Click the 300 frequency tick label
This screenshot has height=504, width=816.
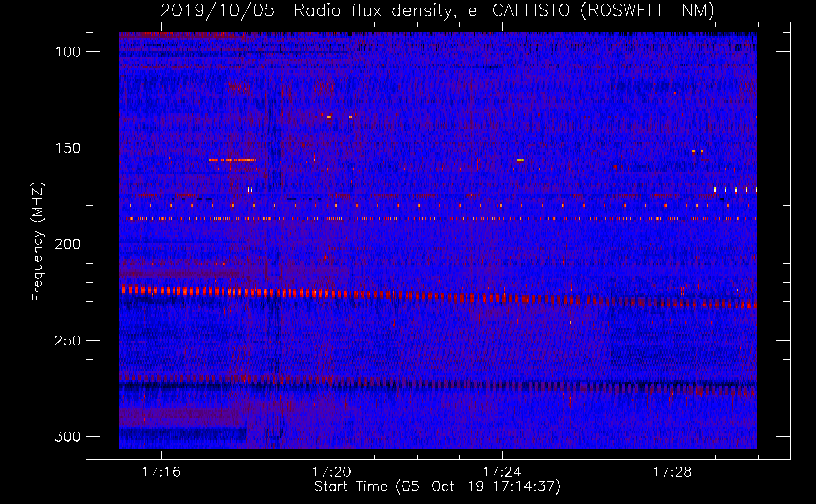(68, 436)
